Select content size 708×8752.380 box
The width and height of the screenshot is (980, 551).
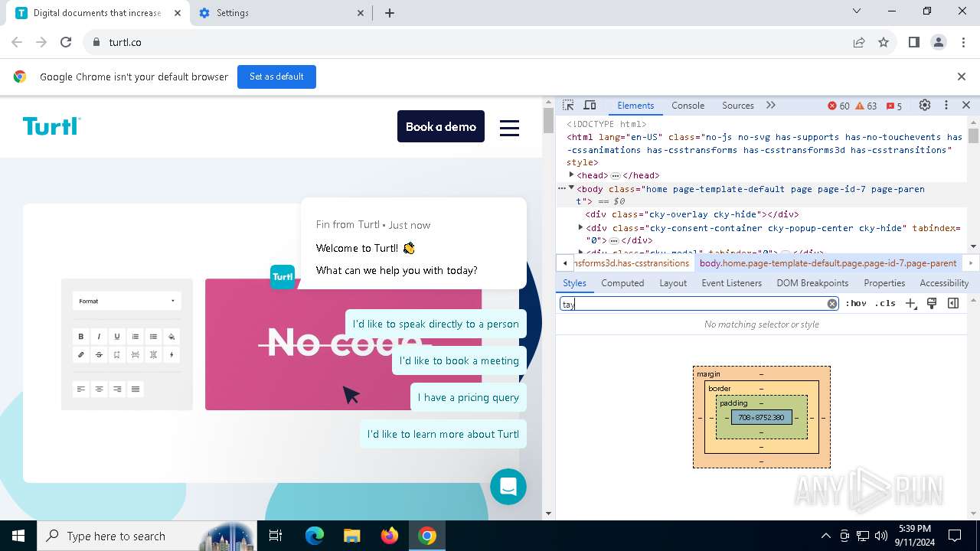(x=761, y=417)
